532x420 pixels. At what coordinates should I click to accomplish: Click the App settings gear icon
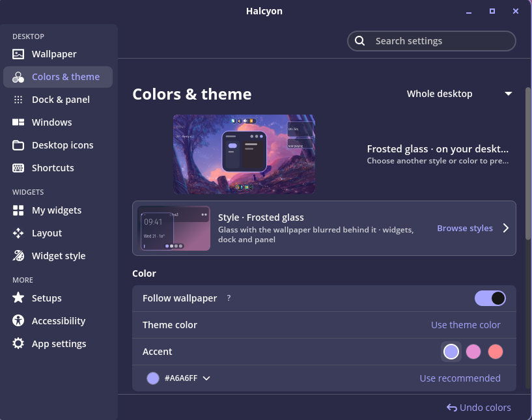pos(18,343)
